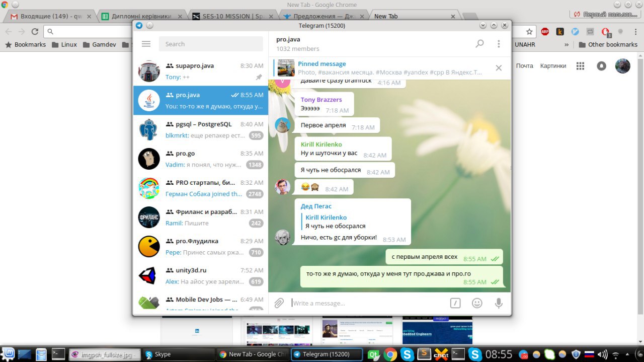Click pro.java chat header title
The image size is (644, 362).
[288, 39]
